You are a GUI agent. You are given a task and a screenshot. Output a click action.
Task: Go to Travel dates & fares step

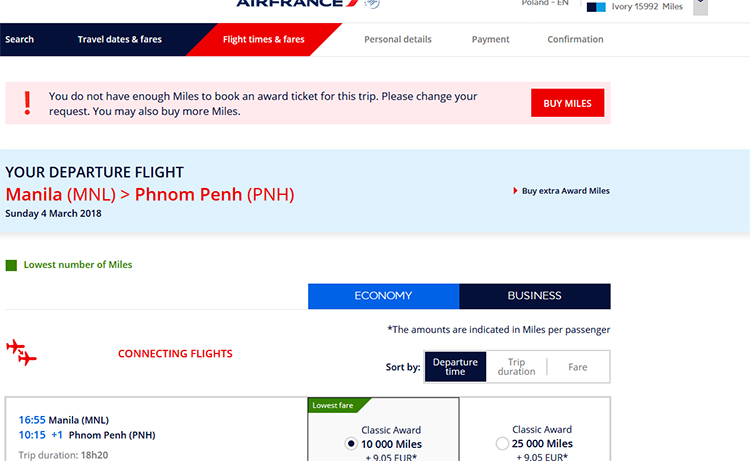tap(120, 39)
